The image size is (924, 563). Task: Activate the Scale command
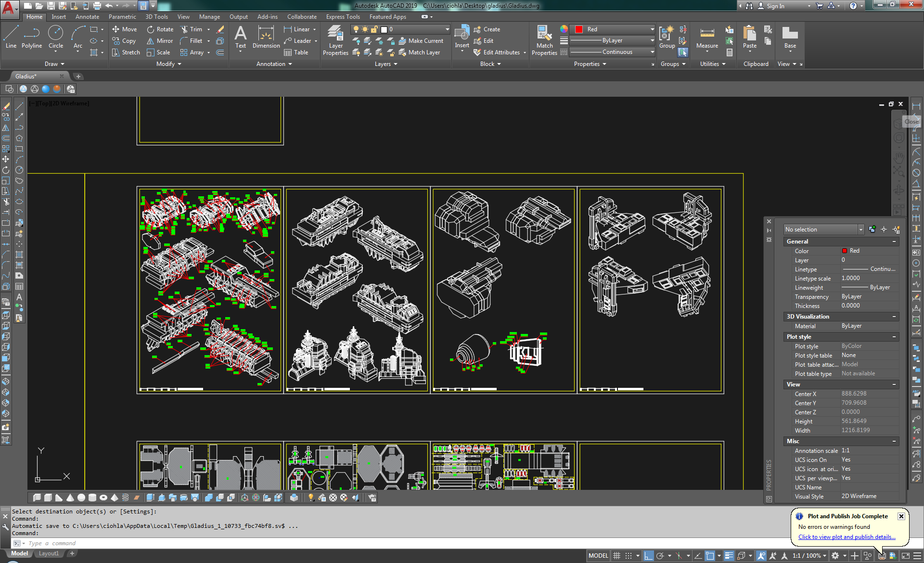[x=158, y=52]
